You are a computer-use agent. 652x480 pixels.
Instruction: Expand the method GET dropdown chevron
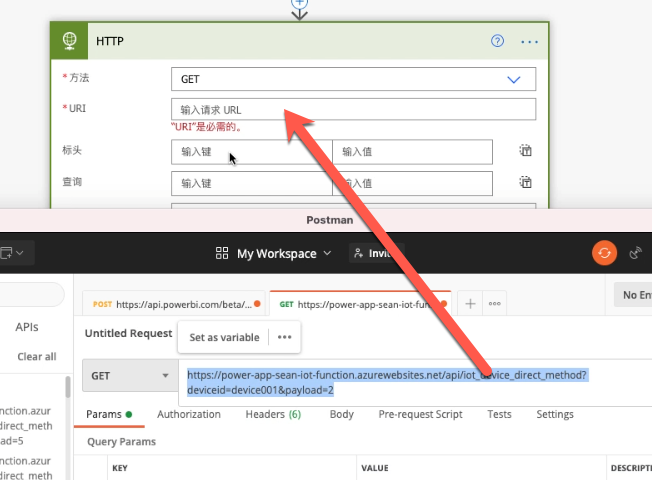[x=514, y=79]
